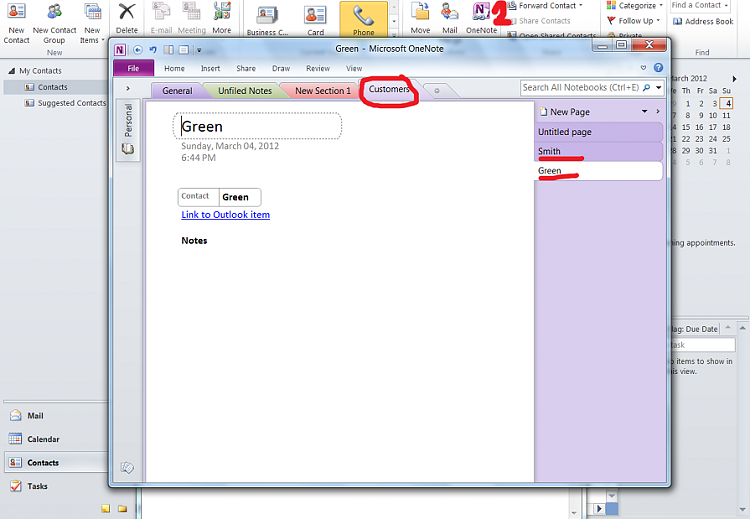Open Customize Quick Access Toolbar dropdown
750x519 pixels.
coord(199,50)
